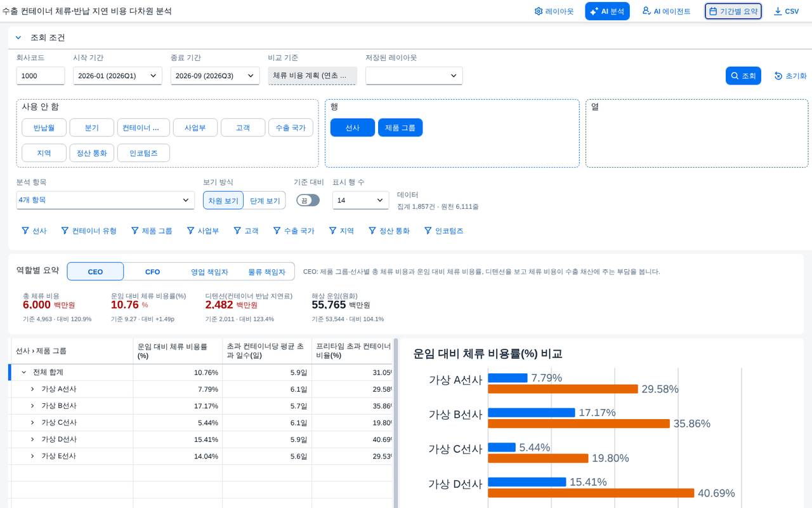
Task: Run query with the 조회 search button
Action: point(743,76)
